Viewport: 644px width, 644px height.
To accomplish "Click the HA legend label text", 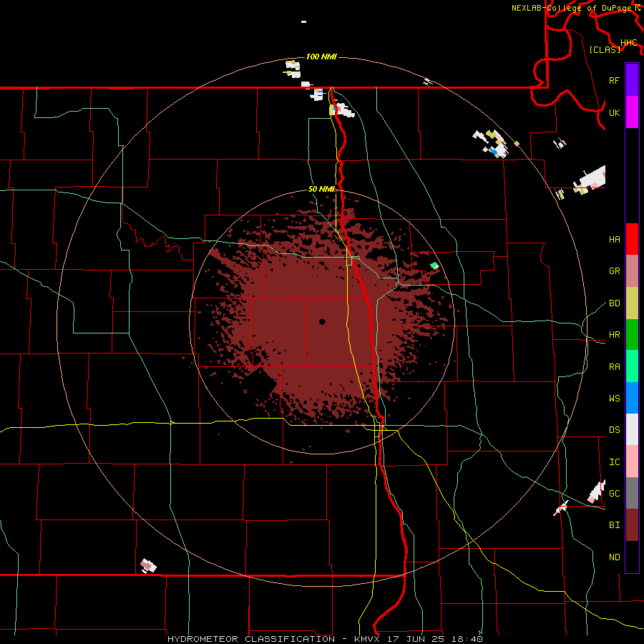I will point(614,240).
